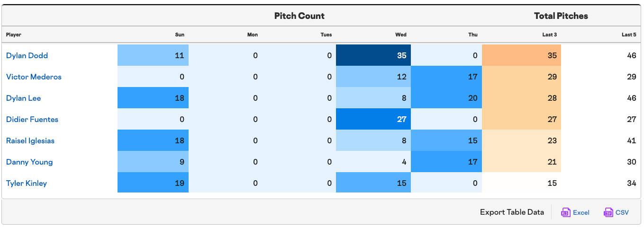Sort table by Last 3 column
This screenshot has width=644, height=227.
[x=550, y=35]
